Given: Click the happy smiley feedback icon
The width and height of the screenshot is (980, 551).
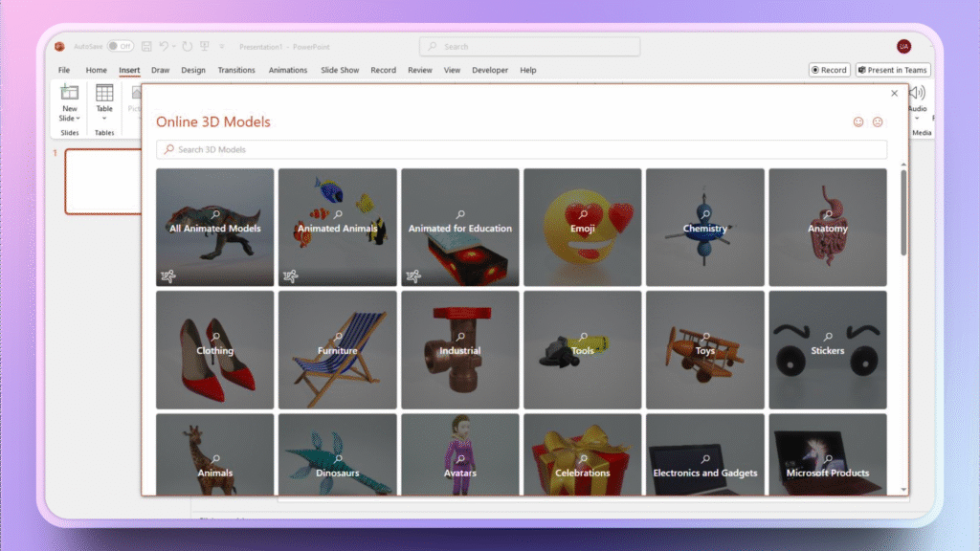Looking at the screenshot, I should (858, 122).
